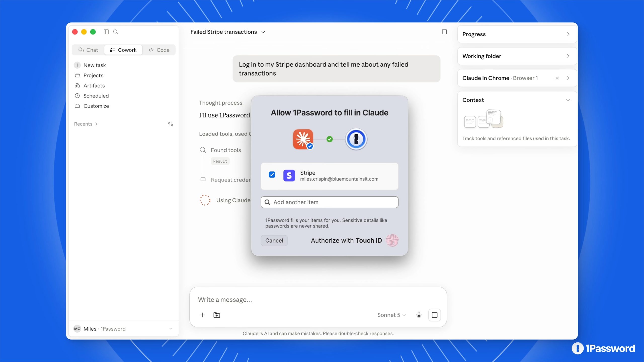Click the New task plus icon
Image resolution: width=644 pixels, height=362 pixels.
[77, 65]
